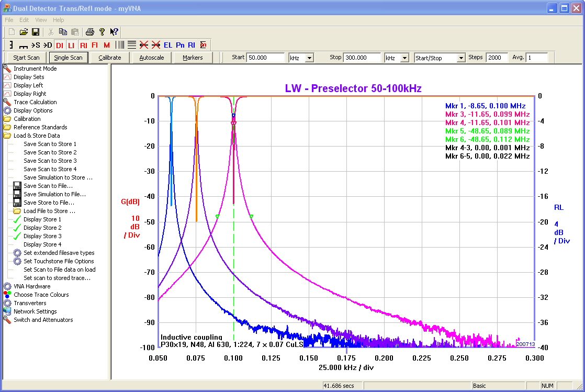Viewport: 585px width, 392px height.
Task: Click the red M toolbar icon
Action: pos(107,46)
